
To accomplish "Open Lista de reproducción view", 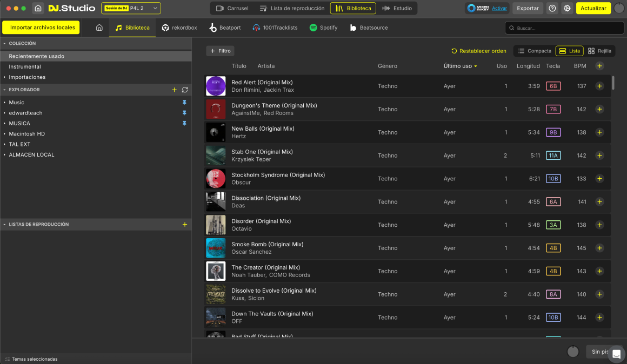I will click(292, 8).
